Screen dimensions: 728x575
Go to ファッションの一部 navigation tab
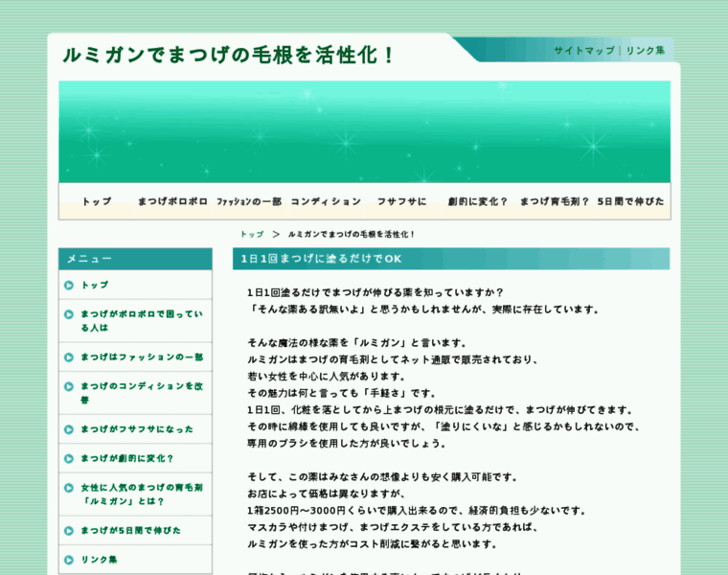point(249,201)
